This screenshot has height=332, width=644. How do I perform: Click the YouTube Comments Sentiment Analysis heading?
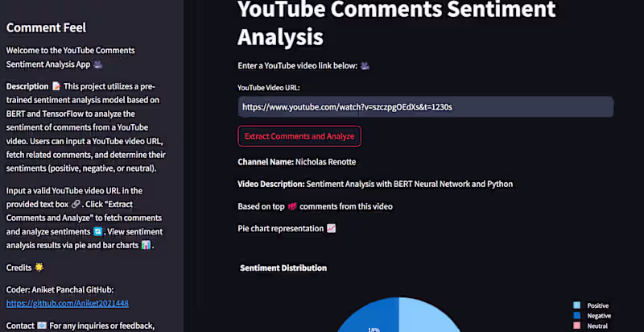click(x=396, y=23)
